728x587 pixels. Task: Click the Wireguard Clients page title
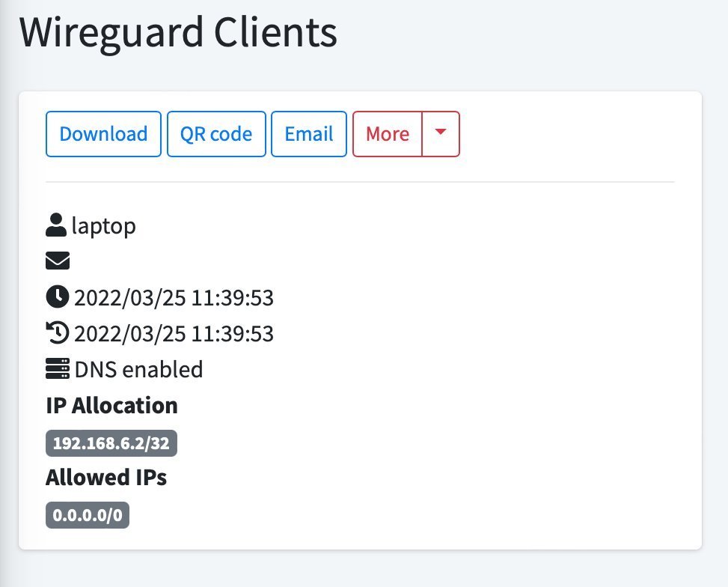[178, 33]
